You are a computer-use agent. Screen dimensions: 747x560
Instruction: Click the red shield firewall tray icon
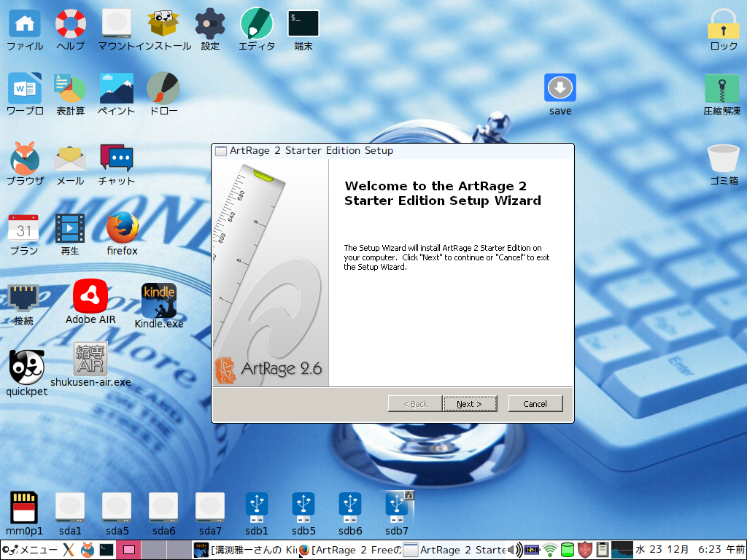[x=585, y=550]
